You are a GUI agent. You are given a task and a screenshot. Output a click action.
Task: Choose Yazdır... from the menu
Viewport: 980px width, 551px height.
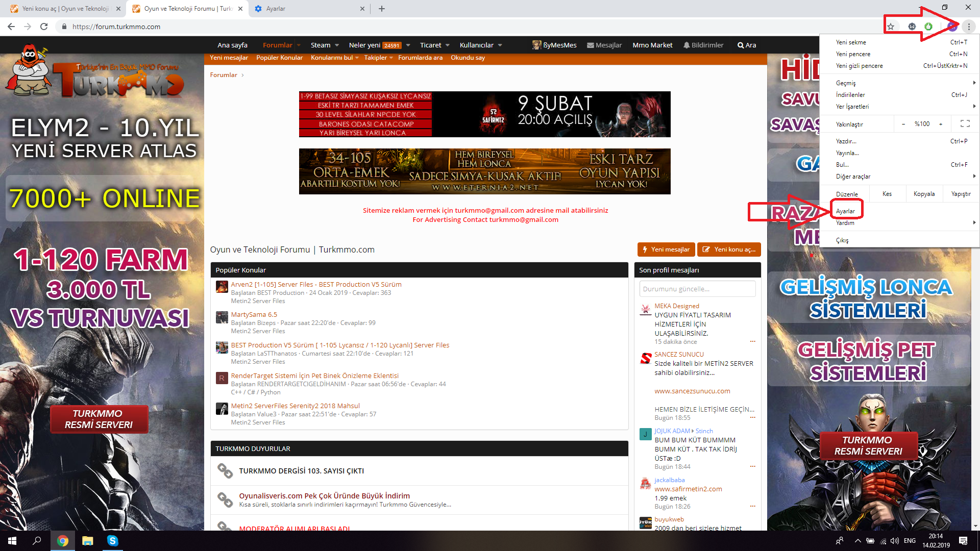(900, 141)
